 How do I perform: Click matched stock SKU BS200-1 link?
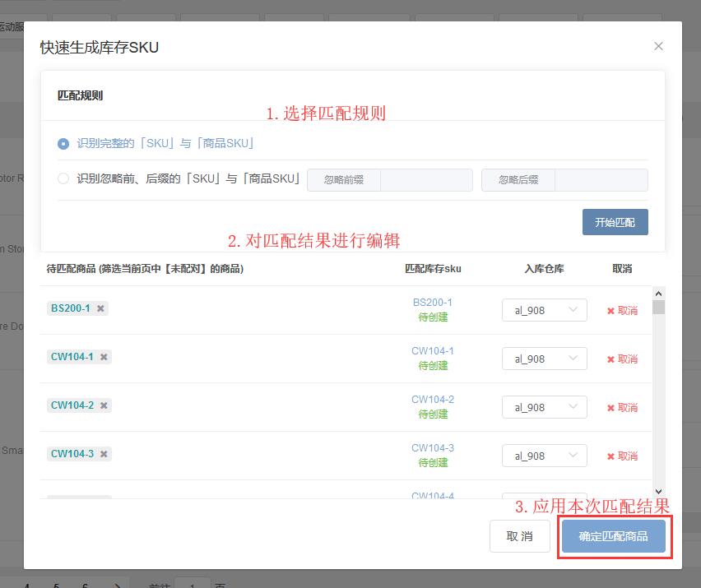pyautogui.click(x=432, y=303)
